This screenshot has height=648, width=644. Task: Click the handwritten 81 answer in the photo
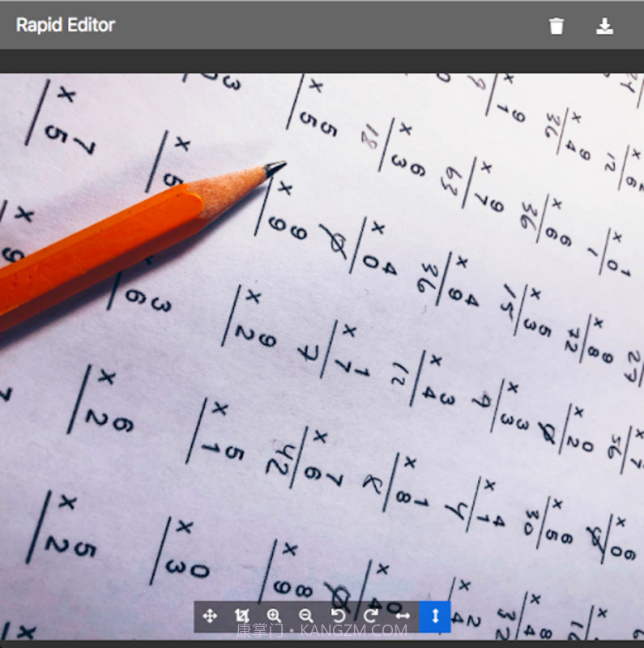371,138
